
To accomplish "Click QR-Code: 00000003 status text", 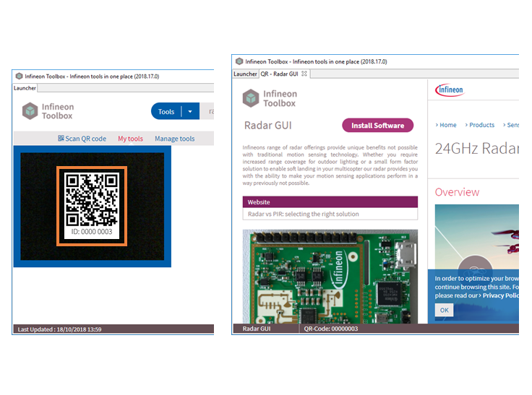I will [331, 329].
